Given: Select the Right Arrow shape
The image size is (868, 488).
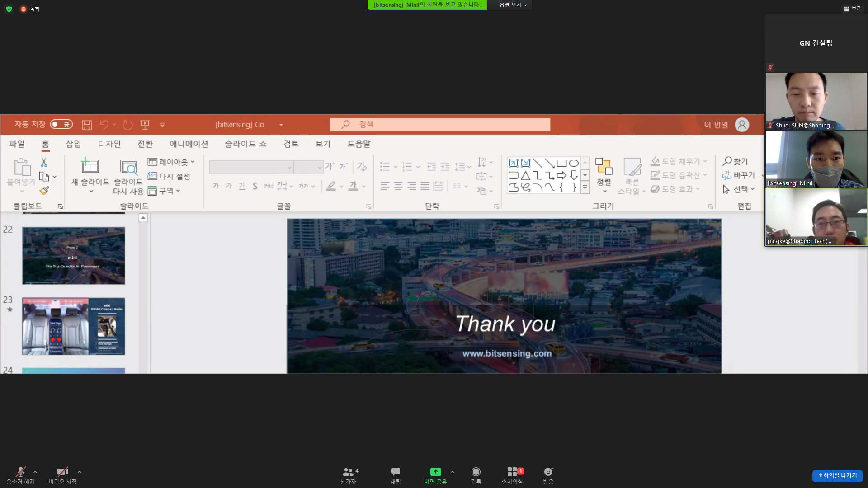Looking at the screenshot, I should click(561, 175).
